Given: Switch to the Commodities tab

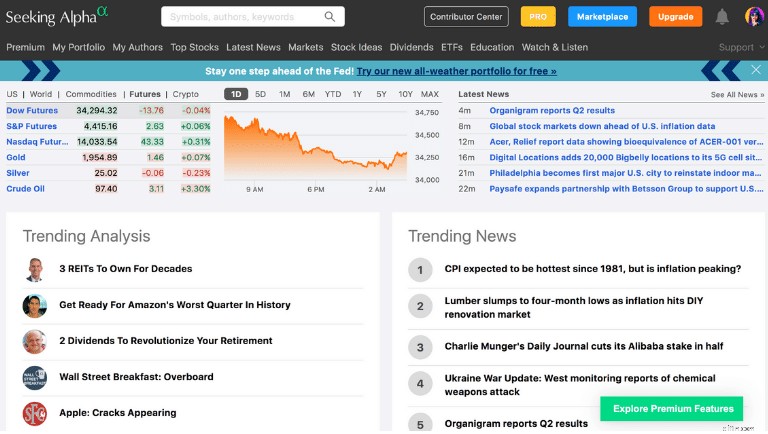Looking at the screenshot, I should tap(91, 94).
